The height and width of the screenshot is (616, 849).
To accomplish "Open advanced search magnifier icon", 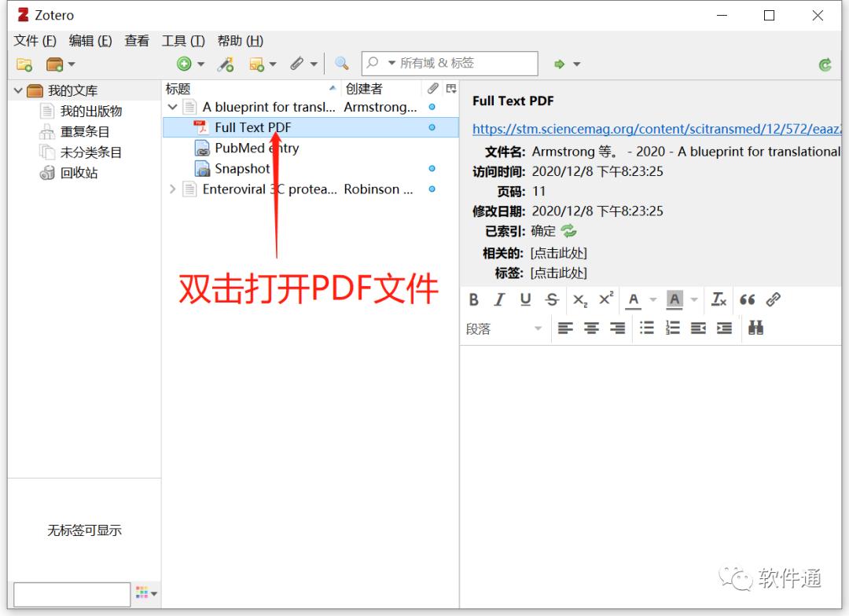I will pos(341,64).
